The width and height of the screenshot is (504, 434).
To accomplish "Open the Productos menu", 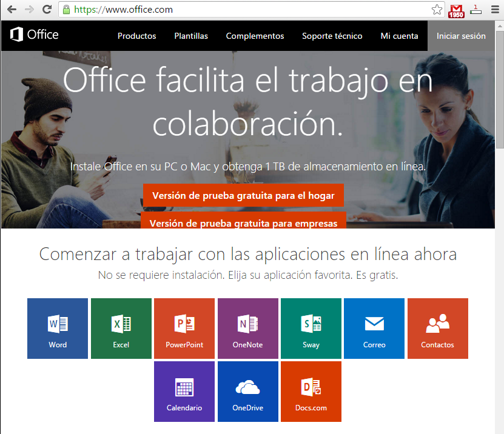I will click(136, 36).
